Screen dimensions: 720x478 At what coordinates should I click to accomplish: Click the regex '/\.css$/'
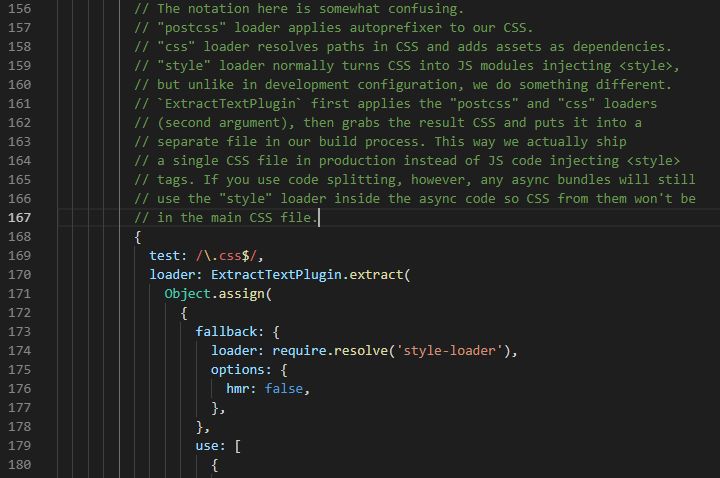click(x=226, y=256)
